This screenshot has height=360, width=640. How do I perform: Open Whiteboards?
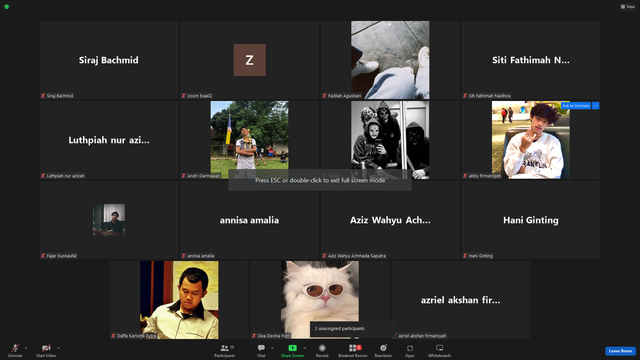coord(440,350)
